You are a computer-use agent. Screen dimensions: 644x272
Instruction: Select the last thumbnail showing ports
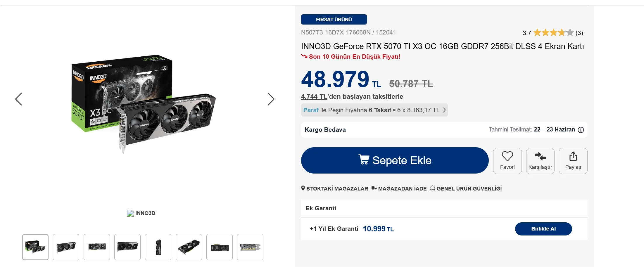pyautogui.click(x=250, y=247)
